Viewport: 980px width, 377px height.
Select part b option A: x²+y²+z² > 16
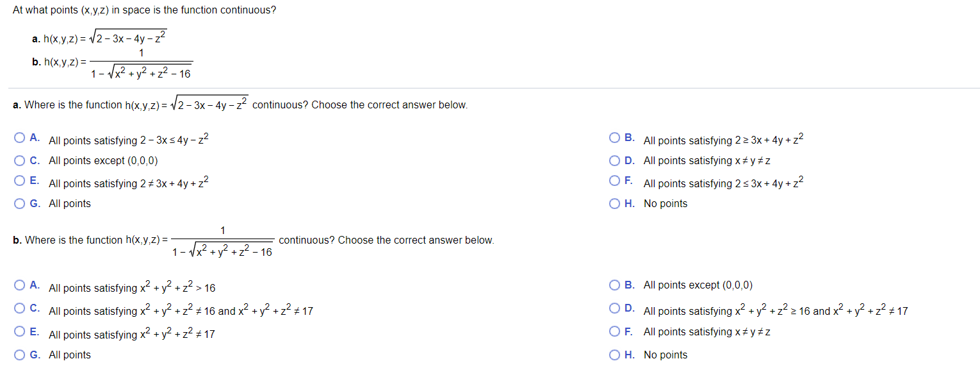coord(19,285)
